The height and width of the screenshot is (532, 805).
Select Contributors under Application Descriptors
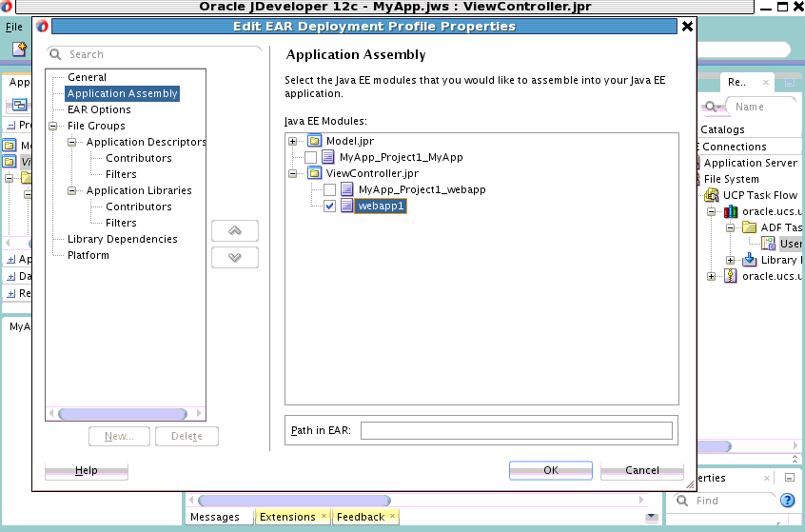coord(139,158)
